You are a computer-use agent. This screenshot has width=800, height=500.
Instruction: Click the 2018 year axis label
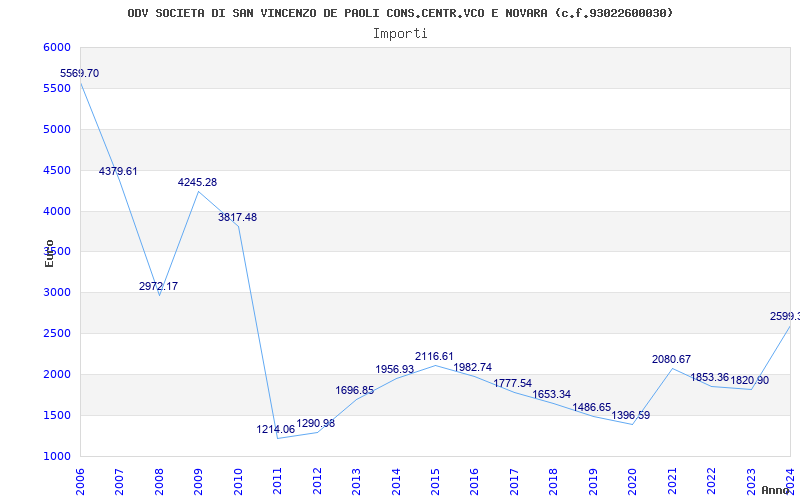(554, 482)
